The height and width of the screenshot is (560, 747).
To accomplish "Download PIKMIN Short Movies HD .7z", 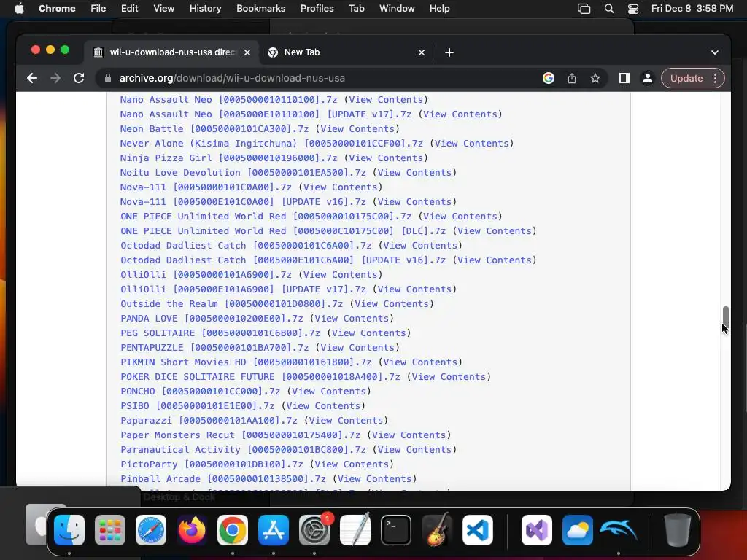I will click(246, 362).
